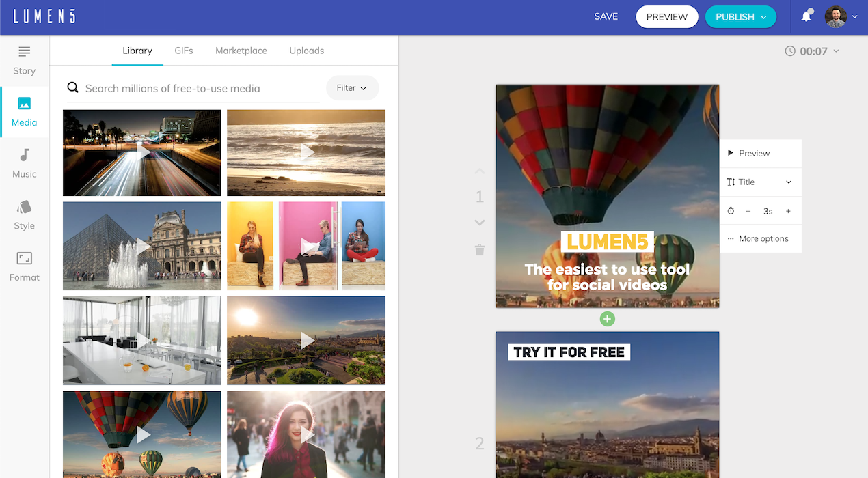868x478 pixels.
Task: Switch to the GIFs tab
Action: (184, 51)
